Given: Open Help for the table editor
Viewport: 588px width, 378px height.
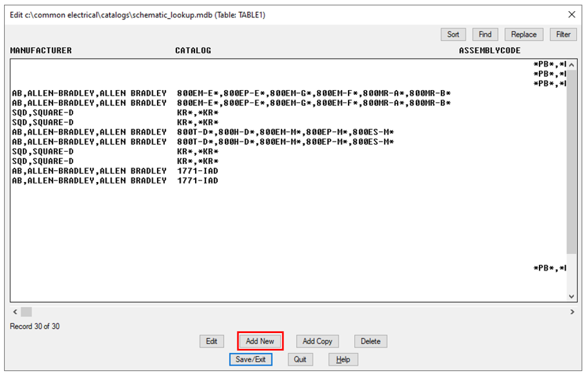Looking at the screenshot, I should 343,359.
